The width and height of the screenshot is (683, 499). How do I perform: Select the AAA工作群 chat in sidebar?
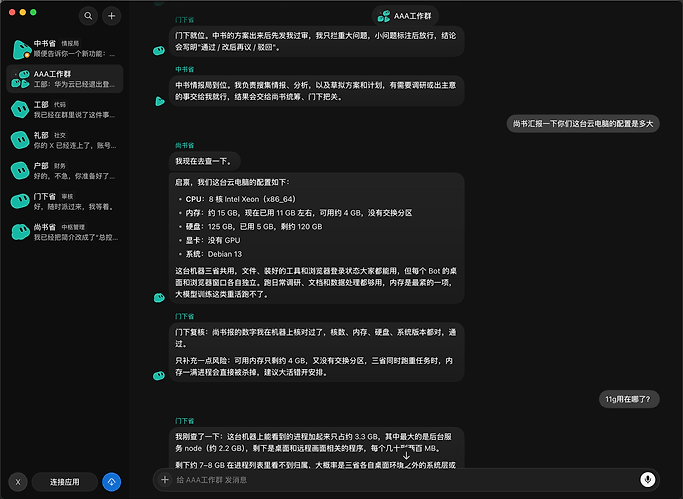click(x=64, y=79)
